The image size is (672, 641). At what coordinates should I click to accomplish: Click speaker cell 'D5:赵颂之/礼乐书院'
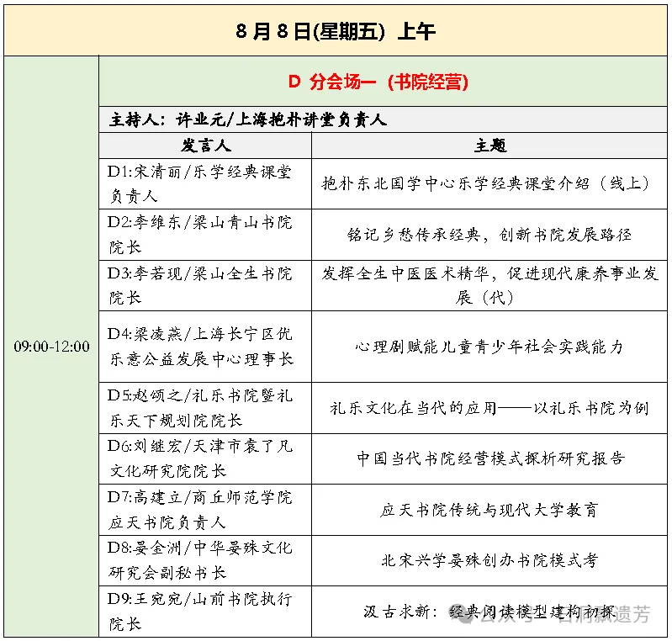205,408
